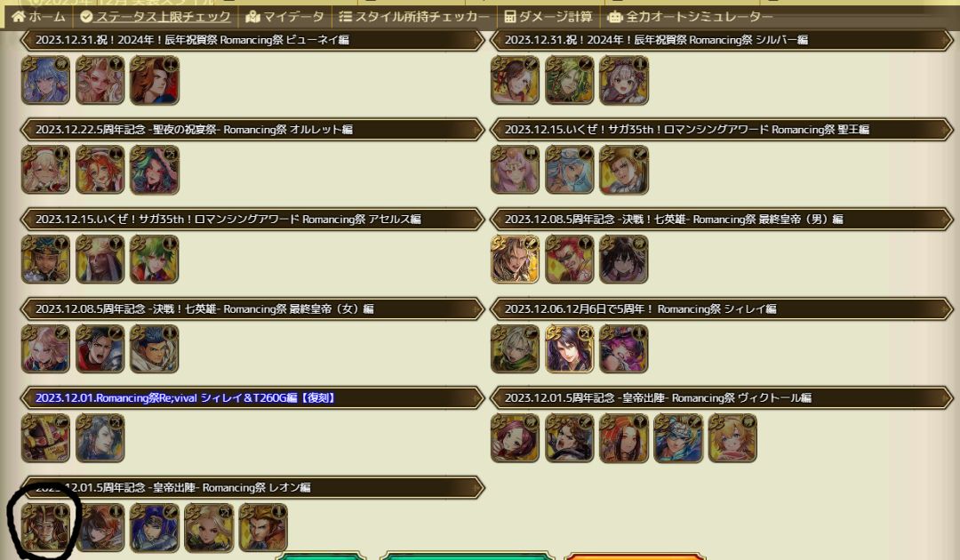Click the Romancing祭 シルバー編 banner header
This screenshot has height=560, width=960.
tap(722, 40)
